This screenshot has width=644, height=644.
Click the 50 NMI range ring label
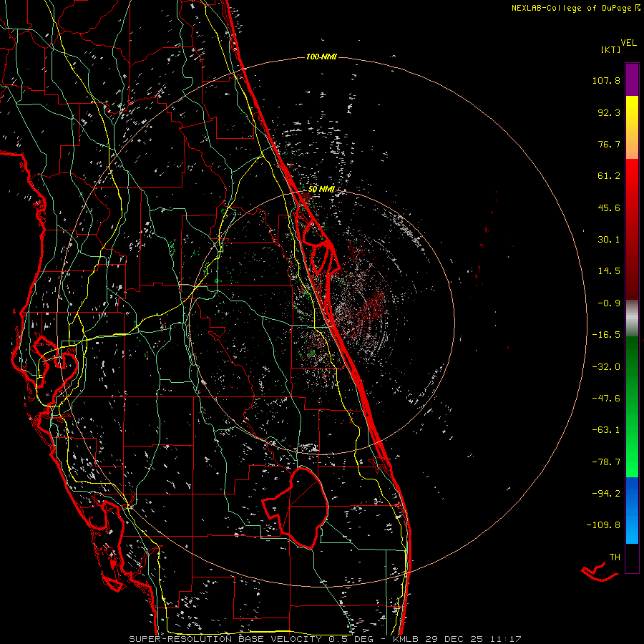pyautogui.click(x=321, y=189)
